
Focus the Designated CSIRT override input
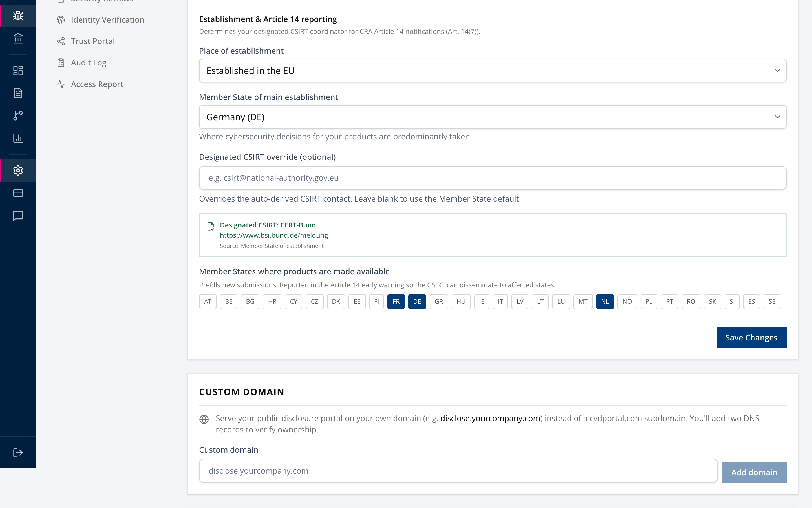click(493, 178)
